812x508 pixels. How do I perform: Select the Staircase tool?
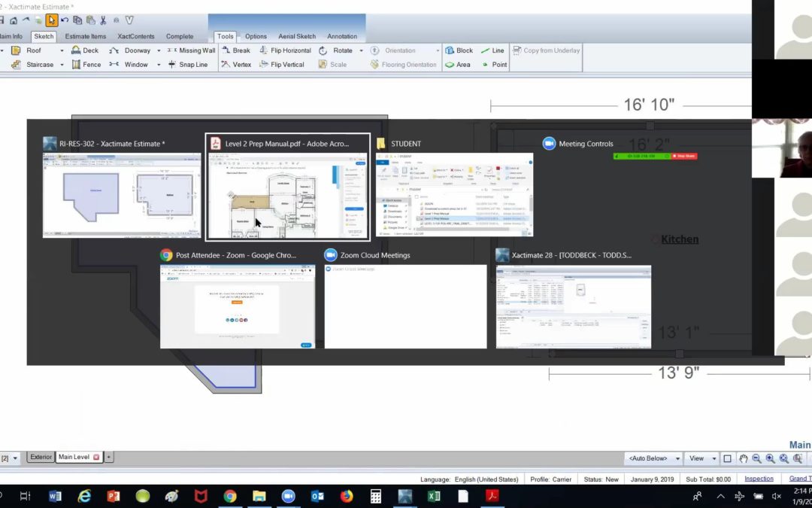tap(33, 64)
